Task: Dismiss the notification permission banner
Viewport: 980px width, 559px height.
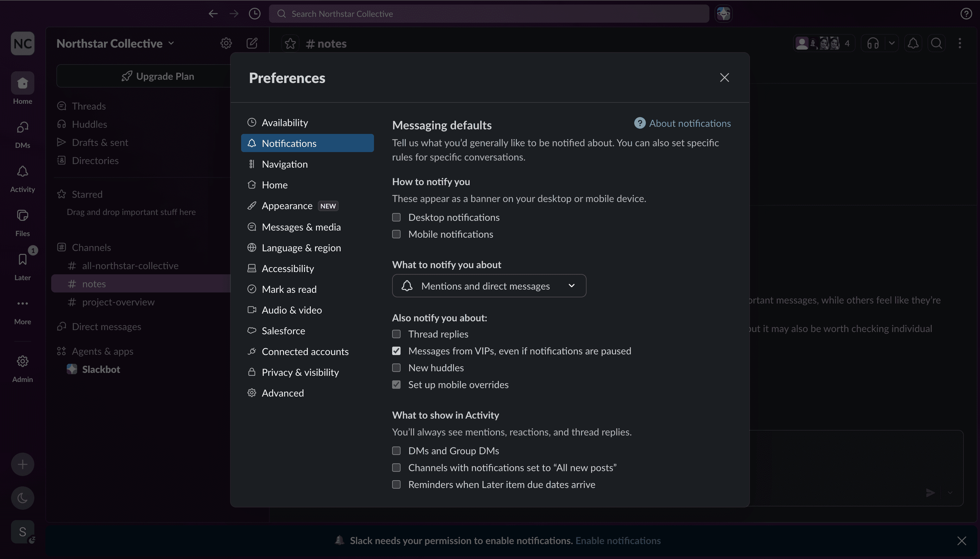Action: [962, 541]
